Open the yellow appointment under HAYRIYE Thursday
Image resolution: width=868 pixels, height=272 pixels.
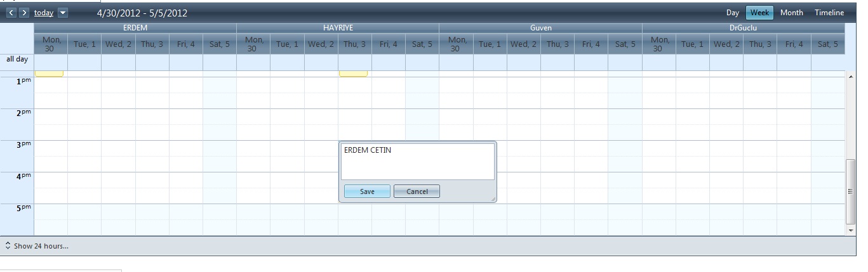(353, 74)
